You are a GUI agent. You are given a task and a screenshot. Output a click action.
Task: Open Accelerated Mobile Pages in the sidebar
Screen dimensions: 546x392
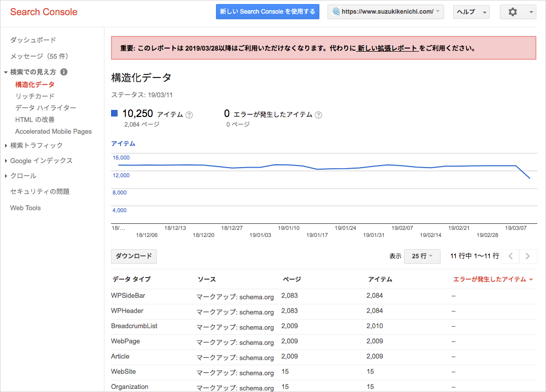(x=53, y=132)
